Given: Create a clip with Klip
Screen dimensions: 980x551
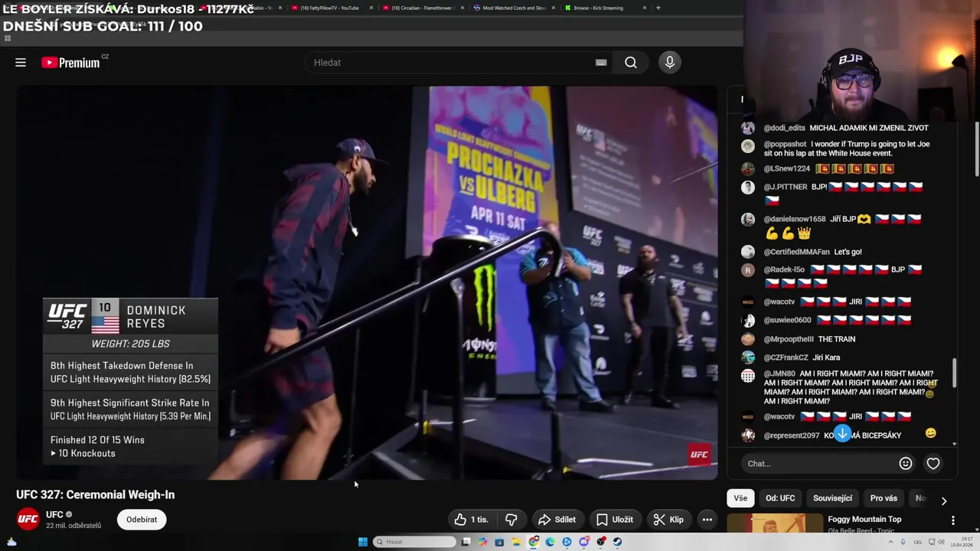Looking at the screenshot, I should click(668, 520).
